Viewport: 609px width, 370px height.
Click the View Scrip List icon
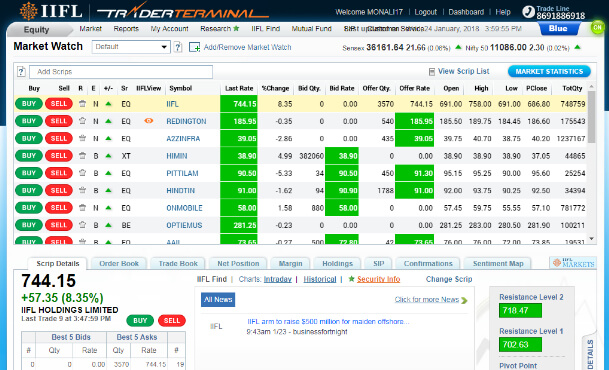tap(432, 72)
